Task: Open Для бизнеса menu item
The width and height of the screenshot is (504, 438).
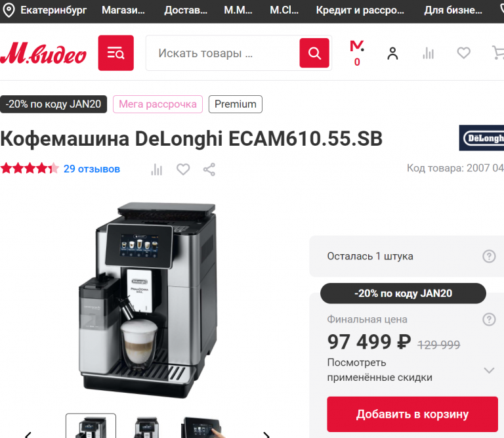Action: tap(453, 11)
